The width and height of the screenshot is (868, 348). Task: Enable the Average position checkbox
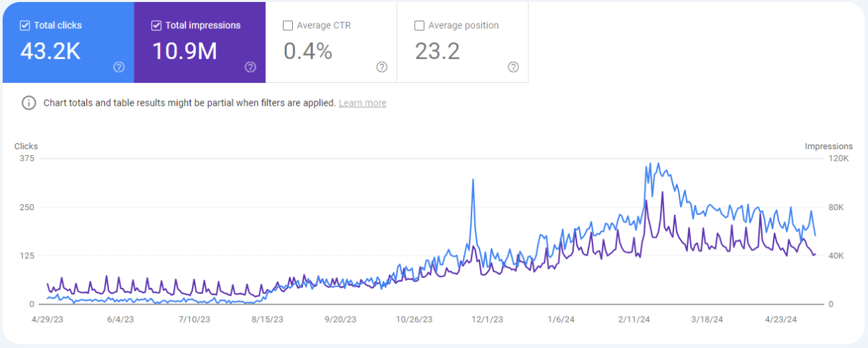click(x=419, y=26)
